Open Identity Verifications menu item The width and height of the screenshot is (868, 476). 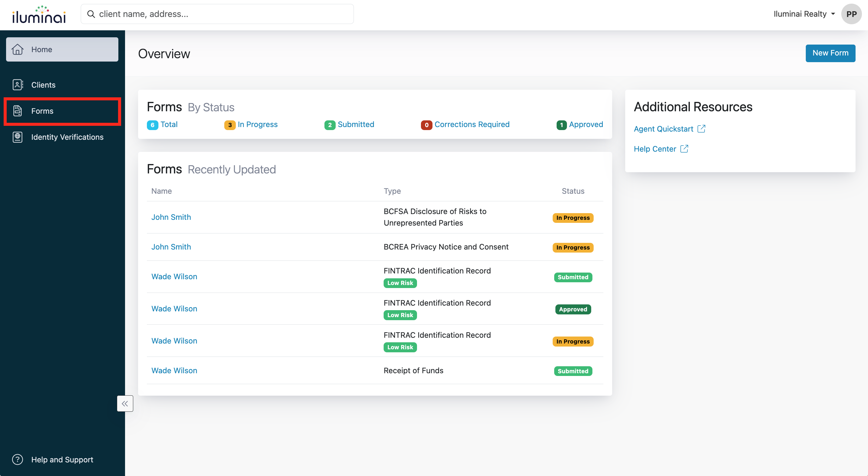67,137
